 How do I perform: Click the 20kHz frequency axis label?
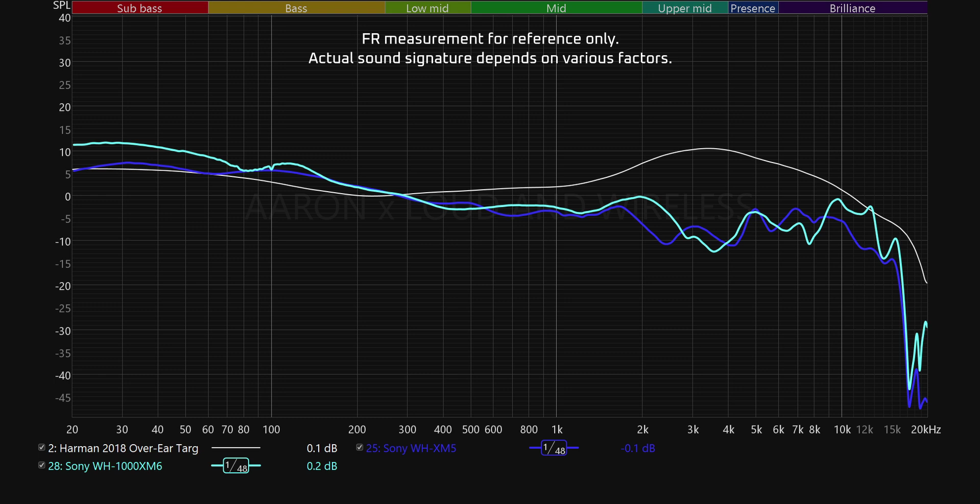click(926, 429)
